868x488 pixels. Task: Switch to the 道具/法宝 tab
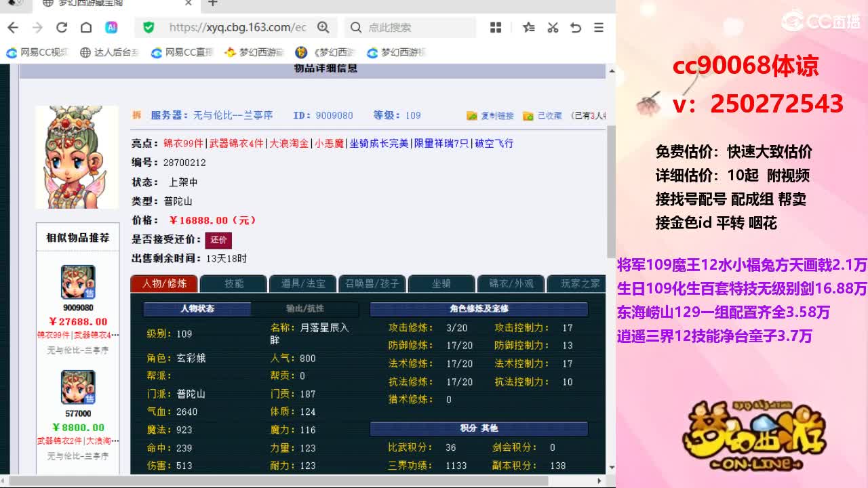[x=303, y=283]
